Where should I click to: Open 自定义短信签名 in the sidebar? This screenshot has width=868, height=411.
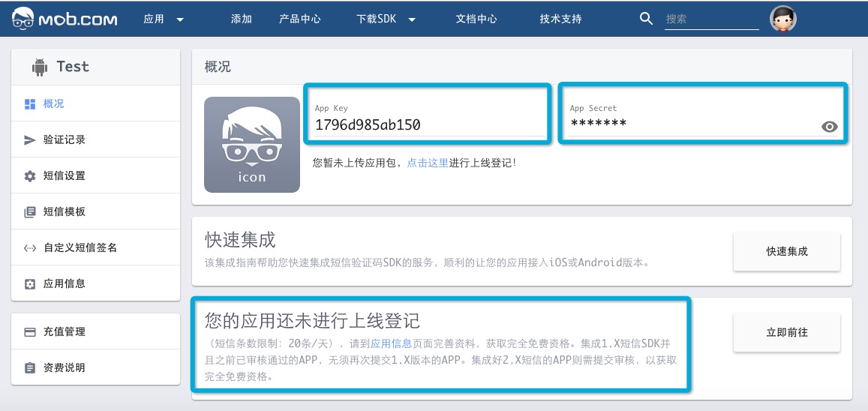(x=96, y=247)
